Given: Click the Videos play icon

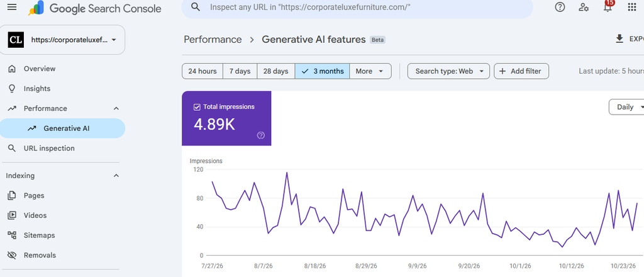Looking at the screenshot, I should point(12,215).
